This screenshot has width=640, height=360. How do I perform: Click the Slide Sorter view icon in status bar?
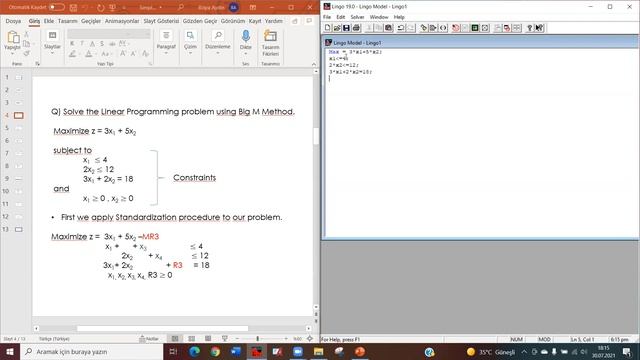tap(191, 339)
